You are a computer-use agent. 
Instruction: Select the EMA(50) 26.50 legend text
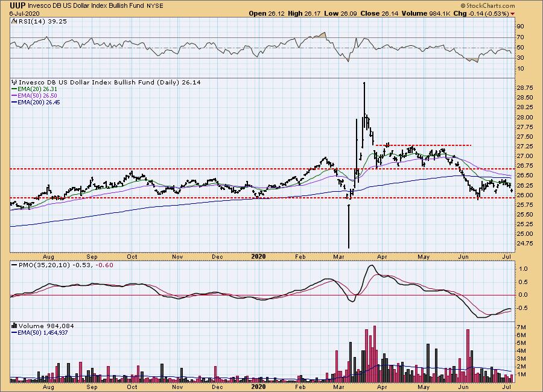(x=37, y=95)
